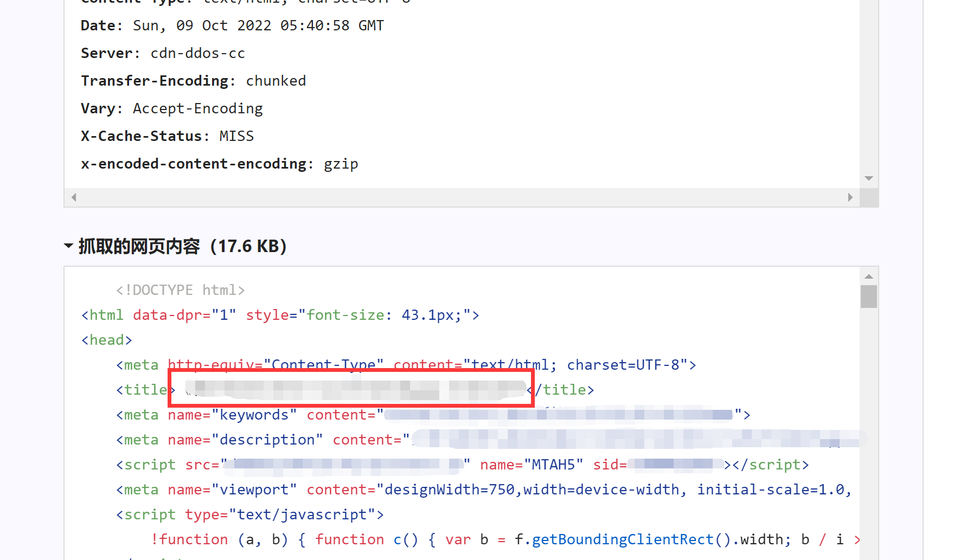Click the meta keywords blurred content value
960x560 pixels.
[559, 415]
